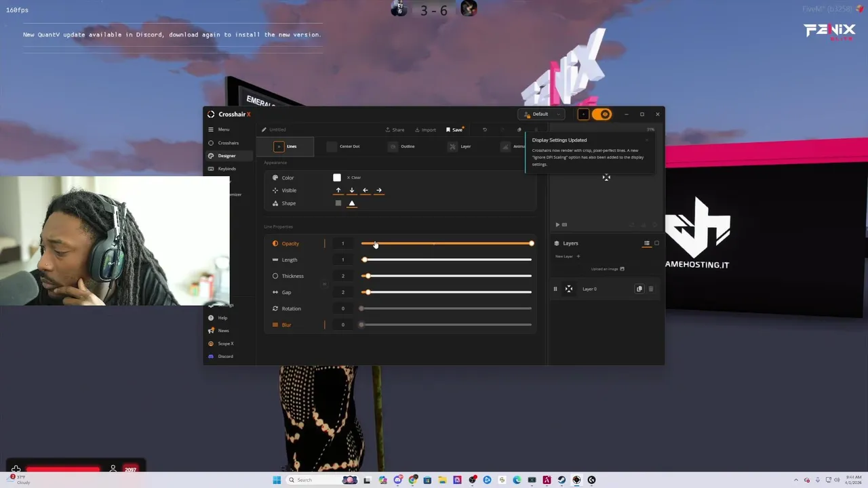Viewport: 868px width, 488px height.
Task: Click Upload an image
Action: tap(608, 269)
